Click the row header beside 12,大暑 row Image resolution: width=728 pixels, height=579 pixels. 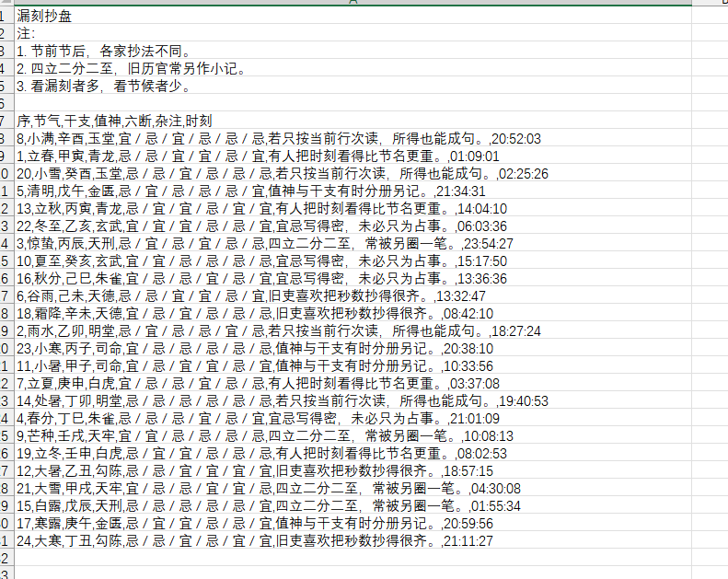(x=7, y=470)
